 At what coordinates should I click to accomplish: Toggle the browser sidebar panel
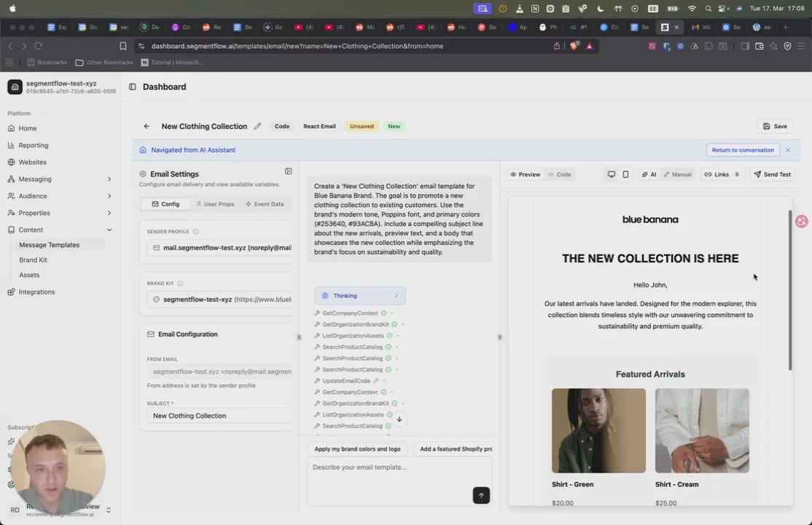(745, 46)
